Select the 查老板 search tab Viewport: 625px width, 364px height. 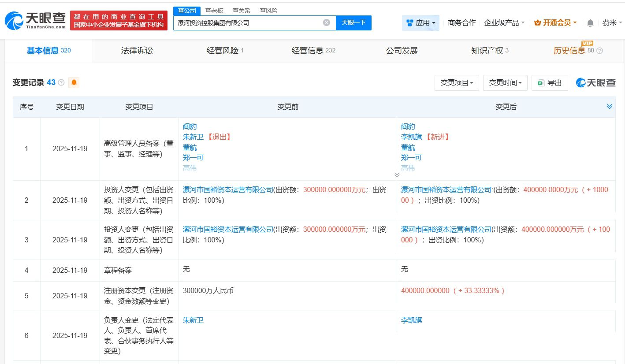coord(214,11)
